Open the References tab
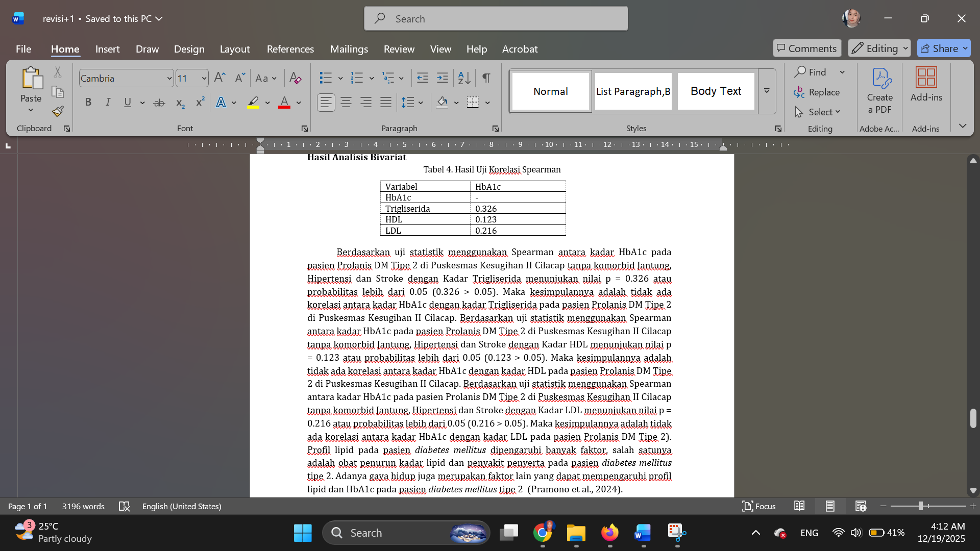 290,49
